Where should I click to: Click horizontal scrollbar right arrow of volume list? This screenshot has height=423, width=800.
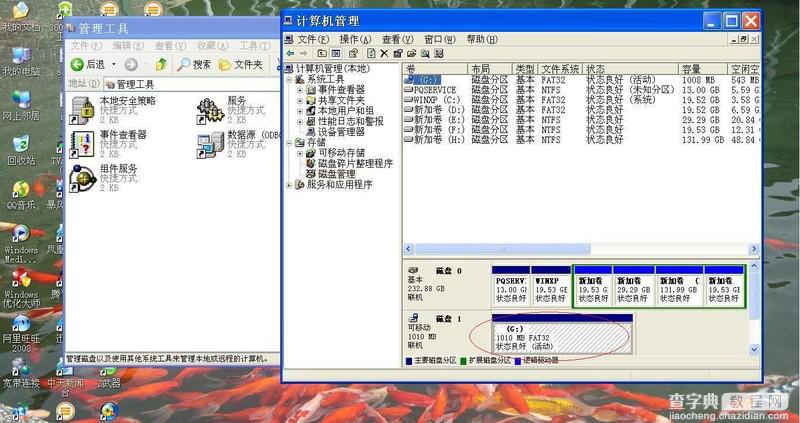tap(754, 249)
